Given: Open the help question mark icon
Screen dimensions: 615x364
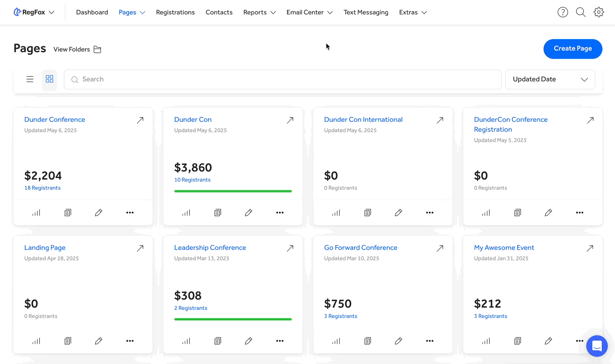Looking at the screenshot, I should coord(563,12).
